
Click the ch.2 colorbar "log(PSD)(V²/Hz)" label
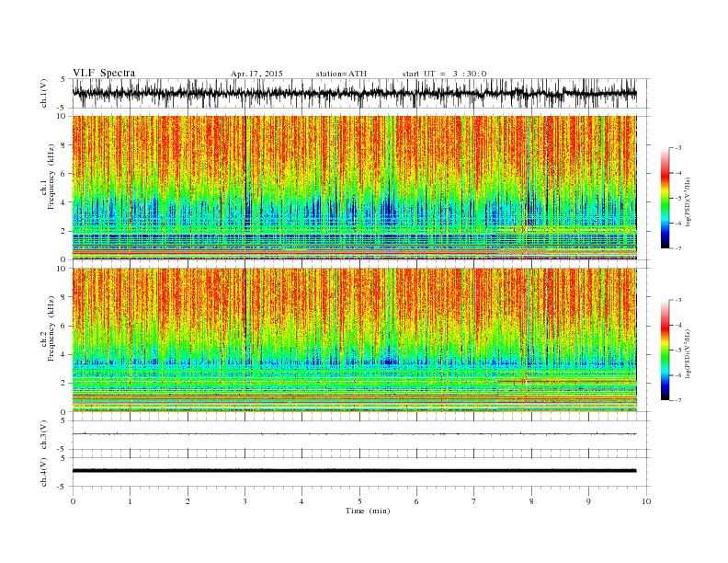pos(688,354)
